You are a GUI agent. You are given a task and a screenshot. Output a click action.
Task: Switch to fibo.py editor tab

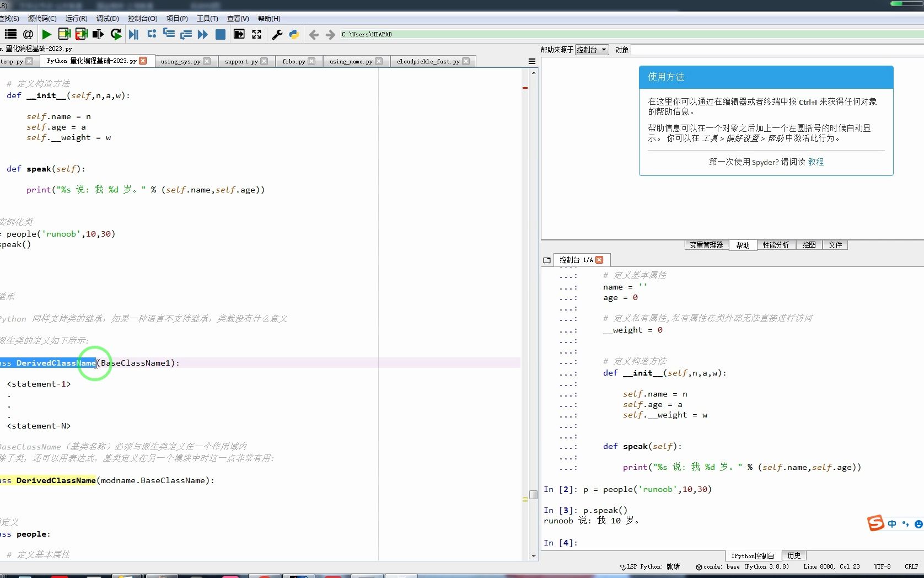(293, 61)
